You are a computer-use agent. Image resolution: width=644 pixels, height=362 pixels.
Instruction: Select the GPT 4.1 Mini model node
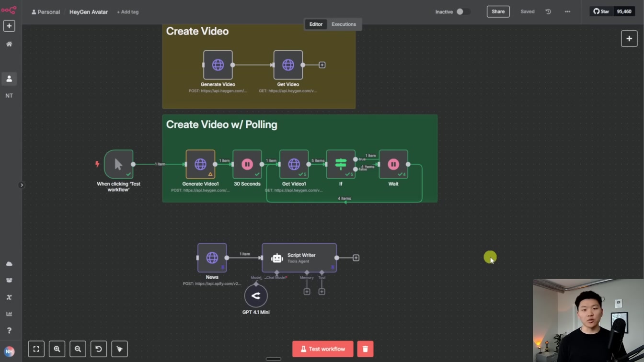pos(256,295)
